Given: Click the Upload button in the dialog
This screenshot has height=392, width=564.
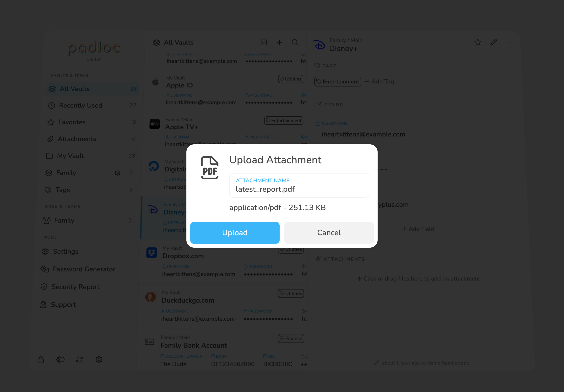Looking at the screenshot, I should coord(235,233).
